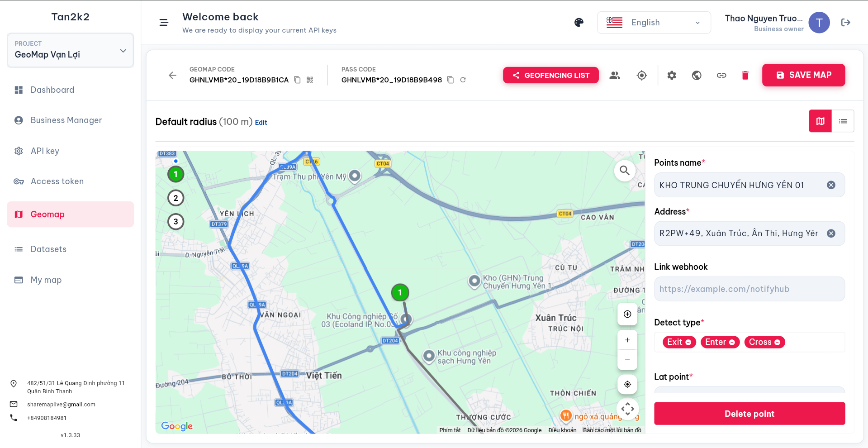The image size is (868, 448).
Task: Open the English language dropdown
Action: [x=654, y=22]
